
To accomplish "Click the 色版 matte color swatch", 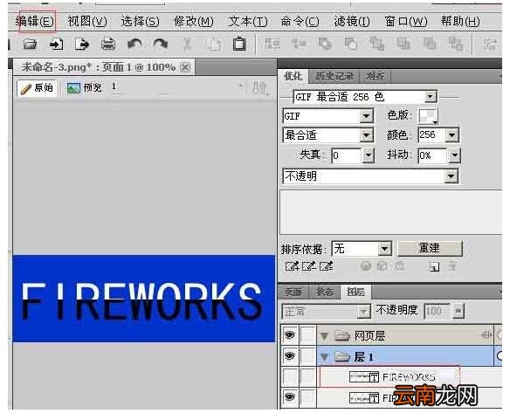I will [x=428, y=116].
